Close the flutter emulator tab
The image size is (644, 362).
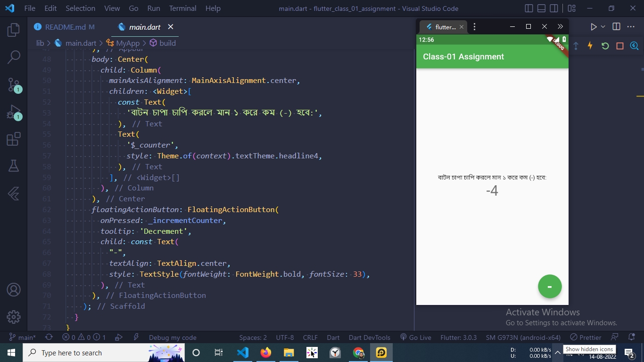[x=462, y=27]
